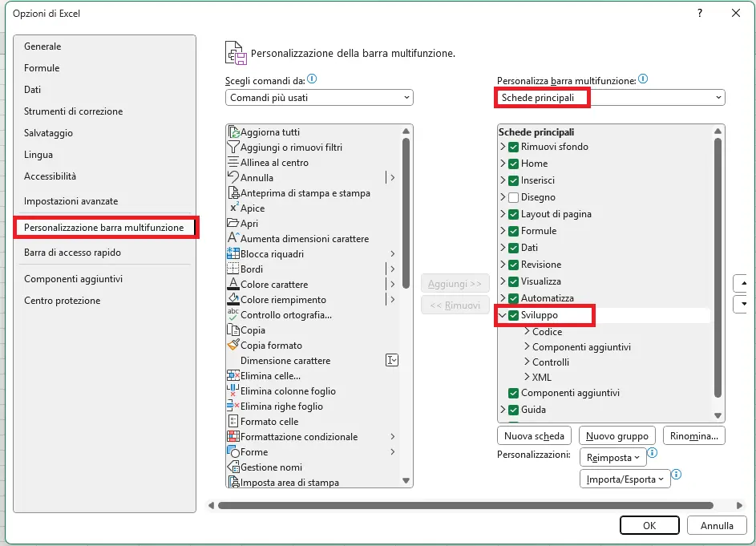Image resolution: width=756 pixels, height=546 pixels.
Task: Click the Anteprima di stampa e stampa icon
Action: tap(233, 193)
